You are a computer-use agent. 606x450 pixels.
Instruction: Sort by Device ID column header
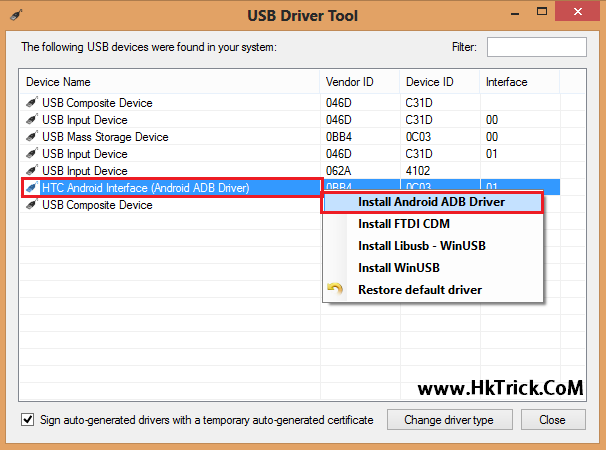(440, 82)
